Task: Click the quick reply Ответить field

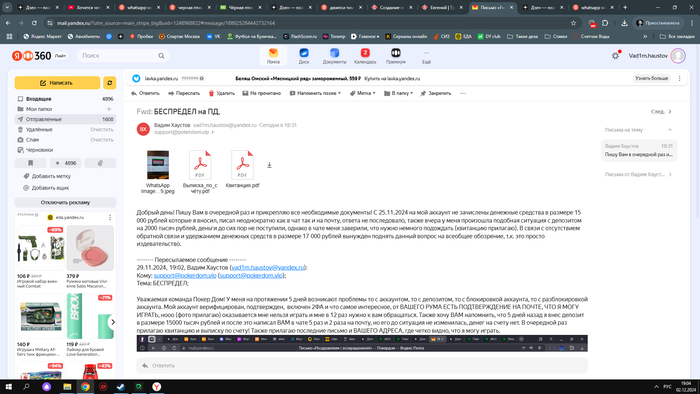Action: [362, 365]
